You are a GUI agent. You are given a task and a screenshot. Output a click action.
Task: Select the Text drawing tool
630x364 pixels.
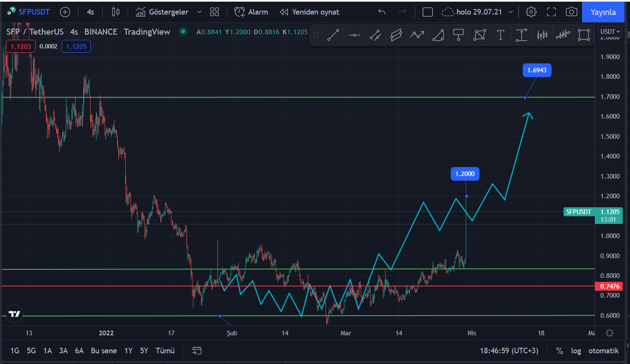500,35
